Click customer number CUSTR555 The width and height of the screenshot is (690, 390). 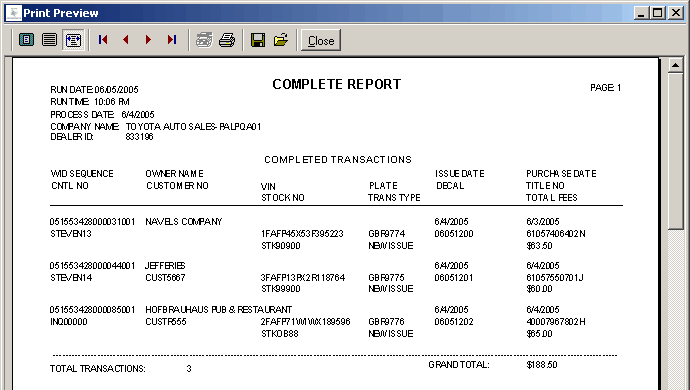click(x=166, y=322)
